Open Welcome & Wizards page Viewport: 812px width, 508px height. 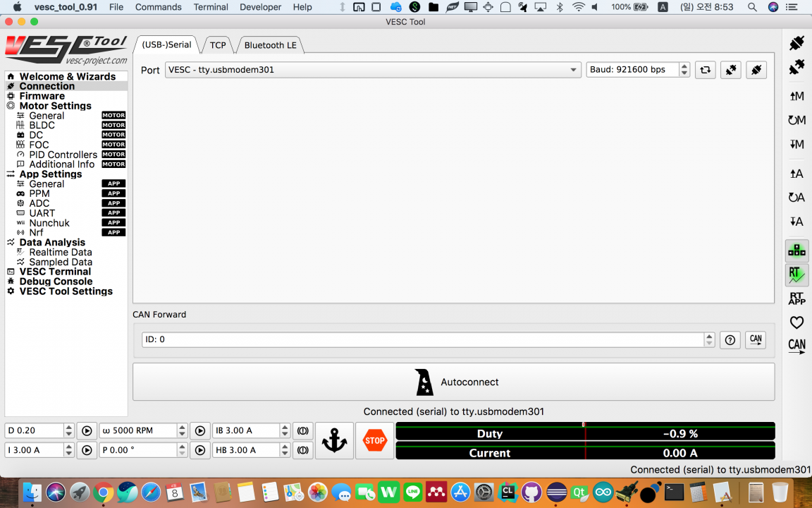point(66,76)
